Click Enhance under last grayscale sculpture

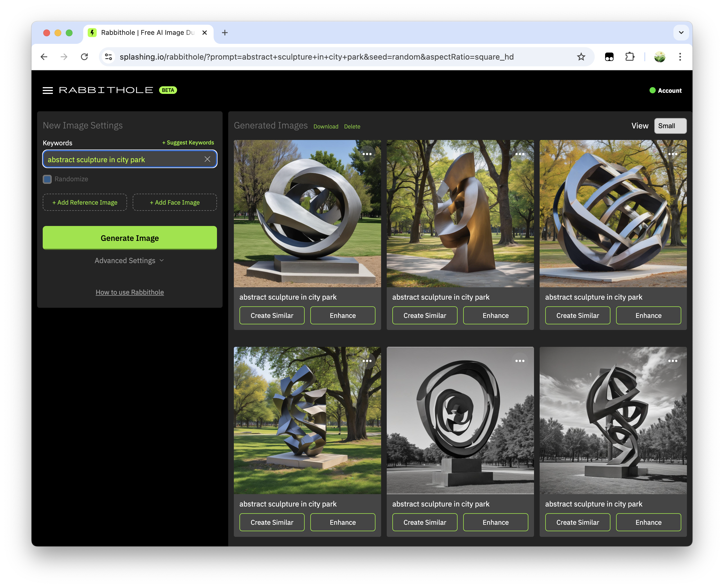tap(648, 522)
